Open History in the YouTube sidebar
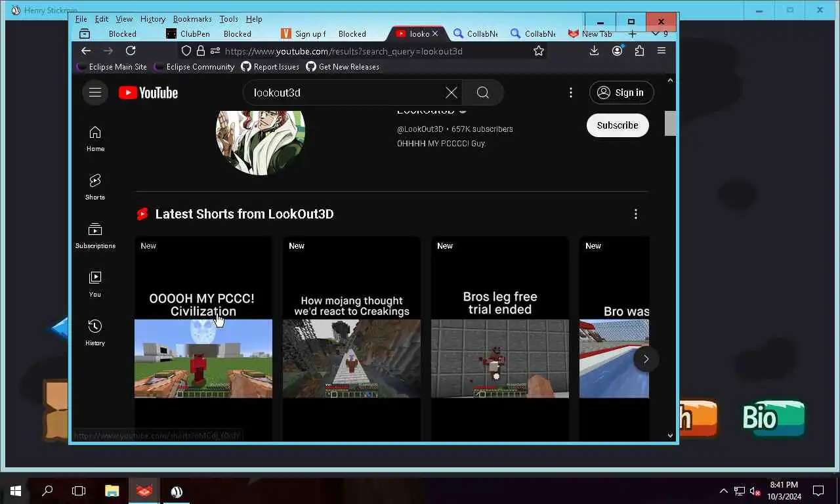This screenshot has width=840, height=504. click(95, 333)
